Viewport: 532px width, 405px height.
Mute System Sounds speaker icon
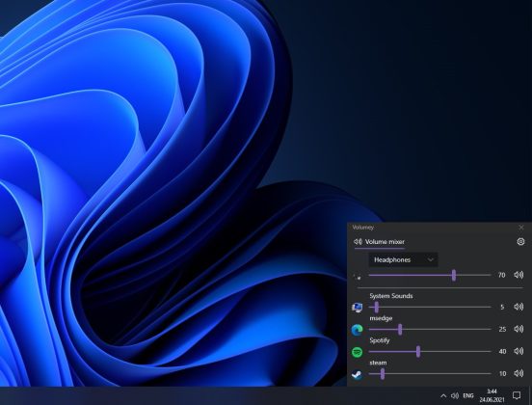point(519,307)
